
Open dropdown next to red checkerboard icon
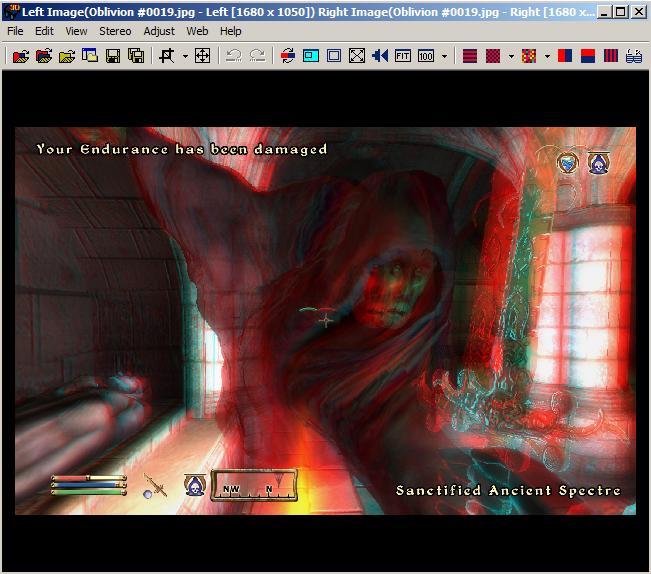(511, 56)
